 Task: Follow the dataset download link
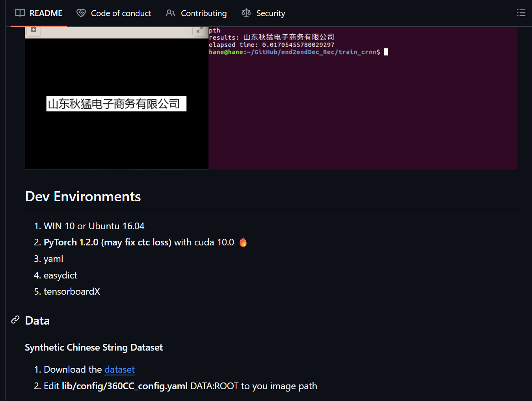[119, 369]
